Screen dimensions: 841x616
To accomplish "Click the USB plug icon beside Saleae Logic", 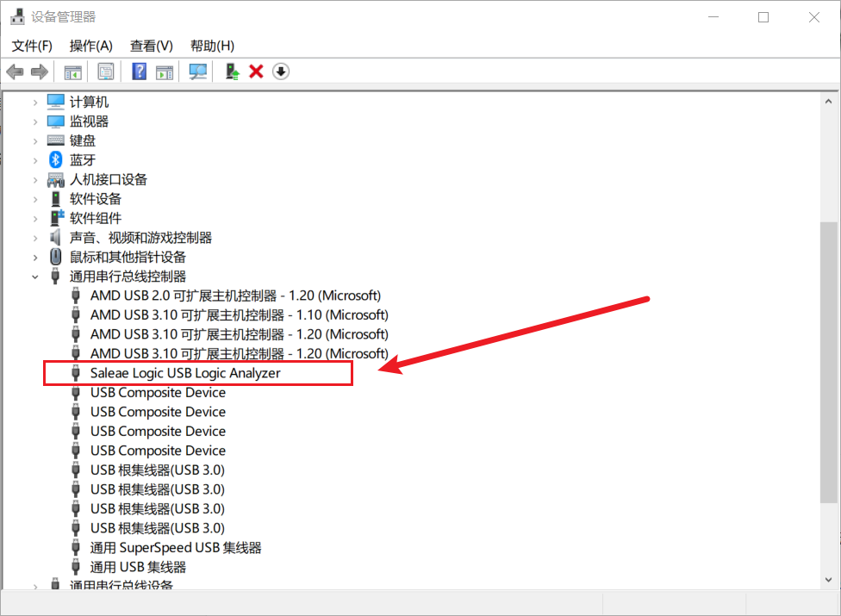I will [x=76, y=372].
